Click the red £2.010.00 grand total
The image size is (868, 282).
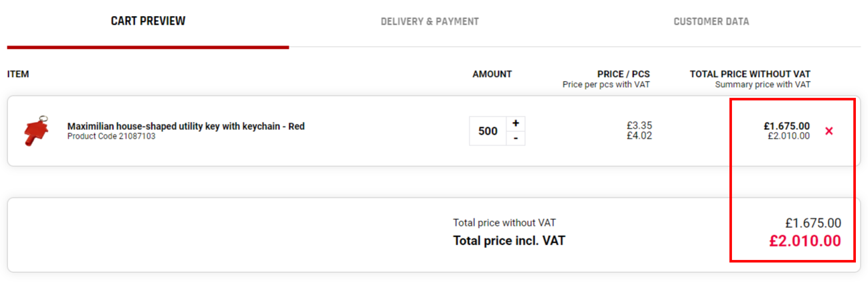click(x=805, y=241)
